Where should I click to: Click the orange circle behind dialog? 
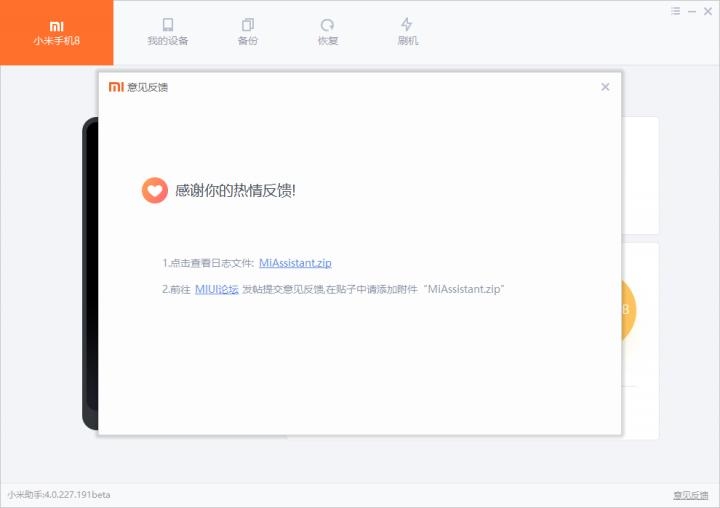coord(629,310)
